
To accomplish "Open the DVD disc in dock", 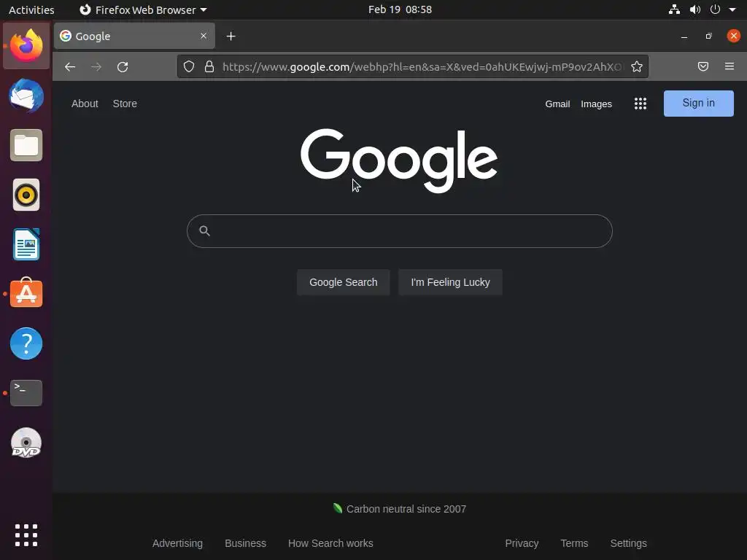I will pos(26,443).
